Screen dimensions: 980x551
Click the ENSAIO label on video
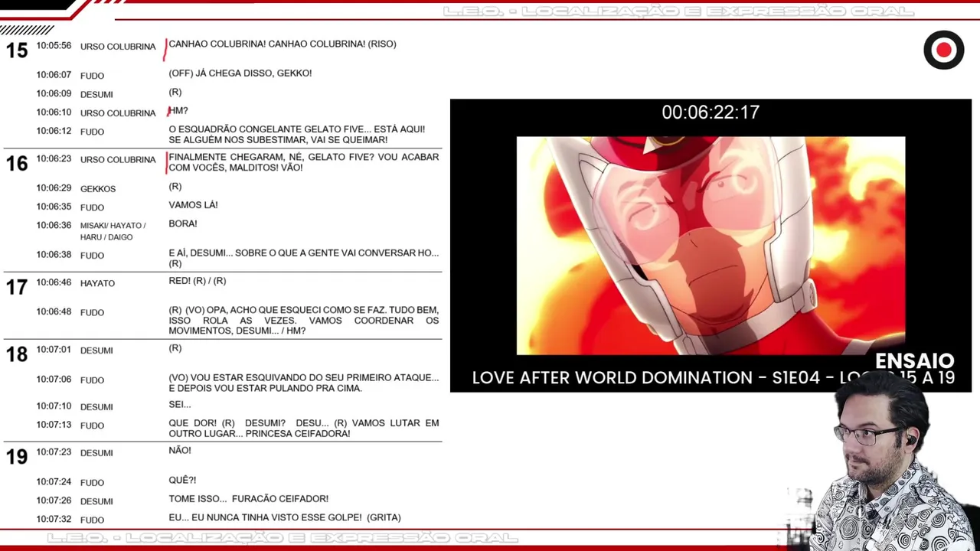pos(914,360)
